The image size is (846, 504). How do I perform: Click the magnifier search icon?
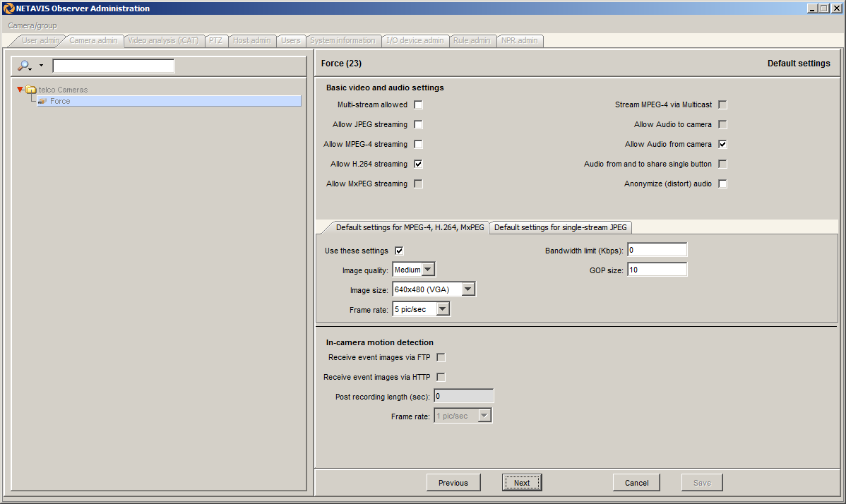tap(25, 66)
